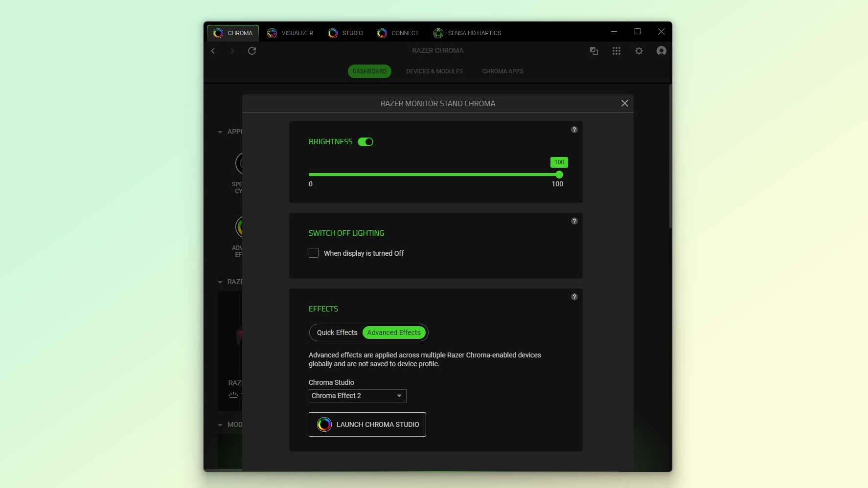
Task: Open the user profile account icon
Action: click(661, 51)
